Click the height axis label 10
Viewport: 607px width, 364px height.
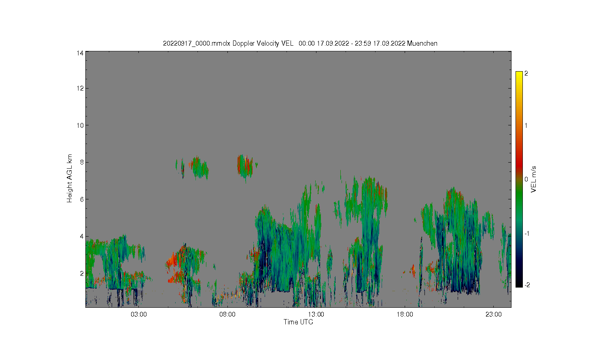coord(80,125)
